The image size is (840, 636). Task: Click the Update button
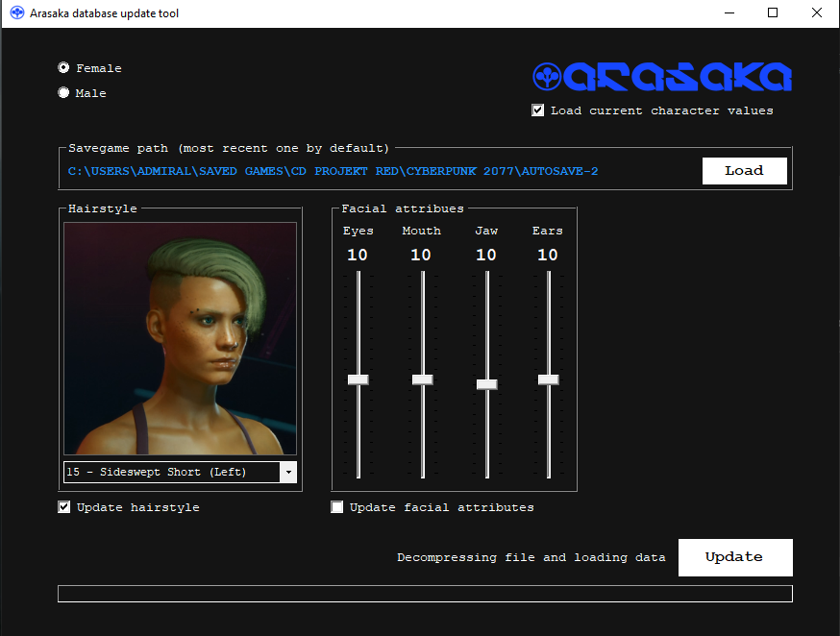(x=735, y=557)
